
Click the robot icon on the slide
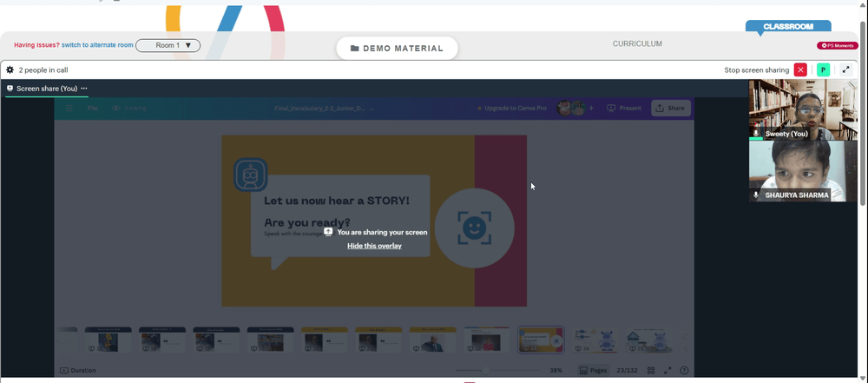pyautogui.click(x=251, y=175)
